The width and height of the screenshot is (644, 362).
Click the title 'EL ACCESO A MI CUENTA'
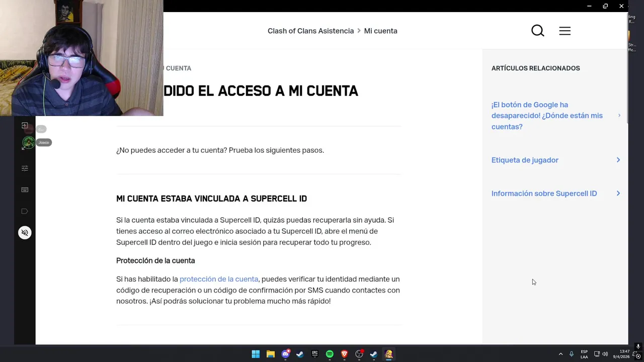(x=279, y=91)
